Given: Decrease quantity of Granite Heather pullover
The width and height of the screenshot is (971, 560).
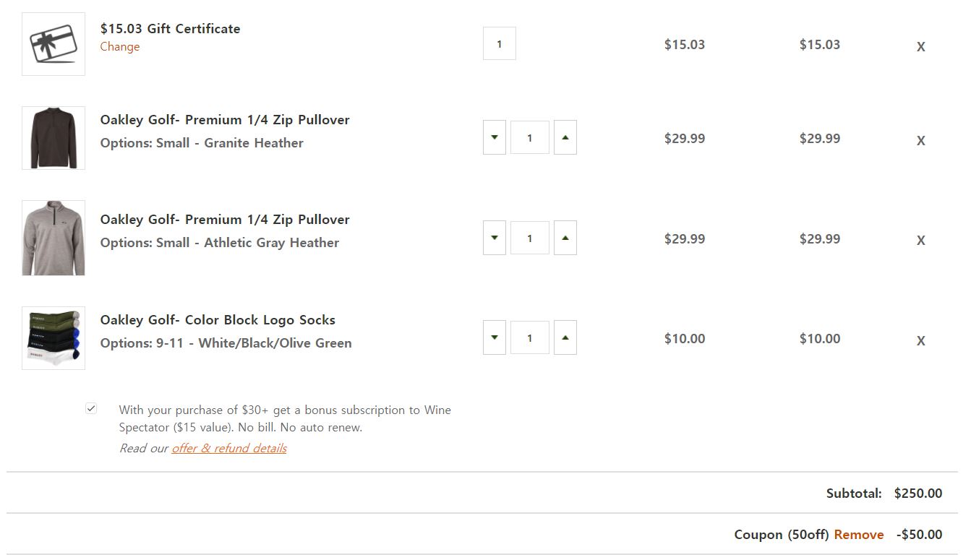Looking at the screenshot, I should (495, 137).
